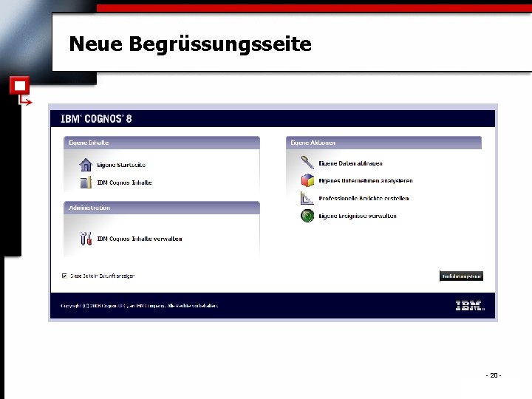Click the IBM Cognos Inhalte folder icon
This screenshot has height=399, width=532.
pyautogui.click(x=86, y=183)
